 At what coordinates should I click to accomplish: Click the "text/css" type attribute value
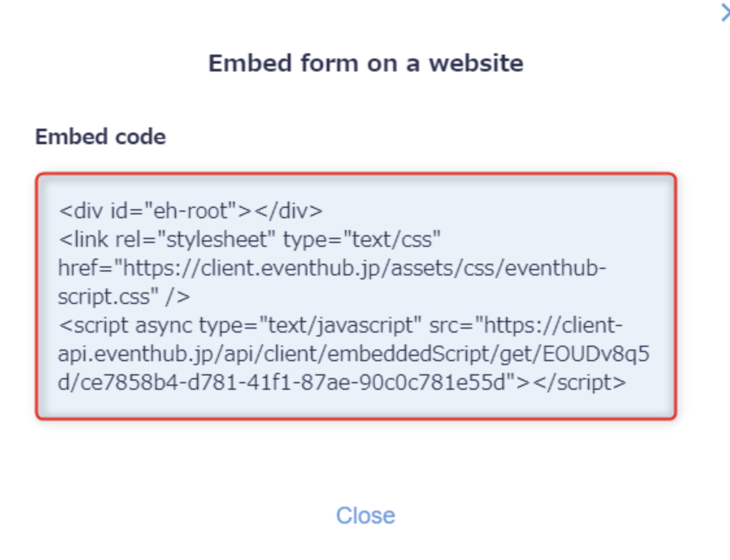[x=392, y=240]
